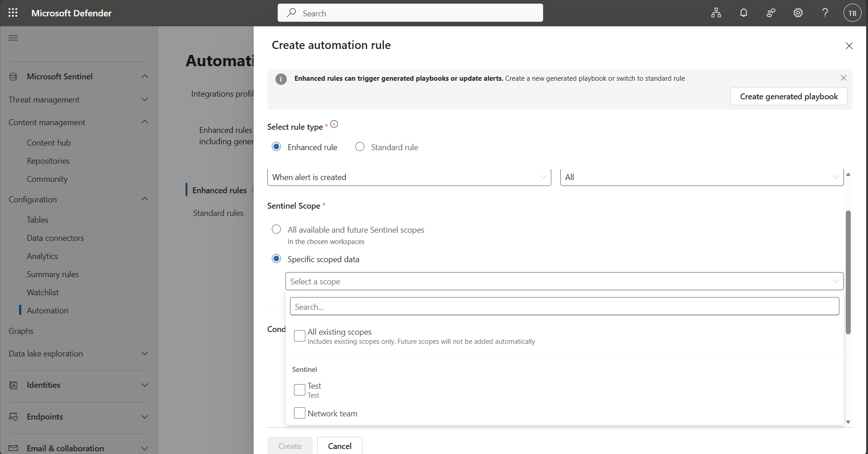Open Repositories in sidebar
The height and width of the screenshot is (454, 868).
[48, 161]
